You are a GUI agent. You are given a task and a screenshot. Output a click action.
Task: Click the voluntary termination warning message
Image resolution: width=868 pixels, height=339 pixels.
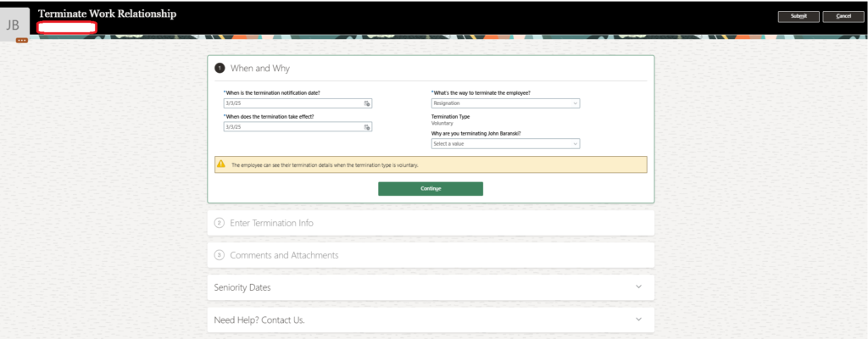[431, 164]
